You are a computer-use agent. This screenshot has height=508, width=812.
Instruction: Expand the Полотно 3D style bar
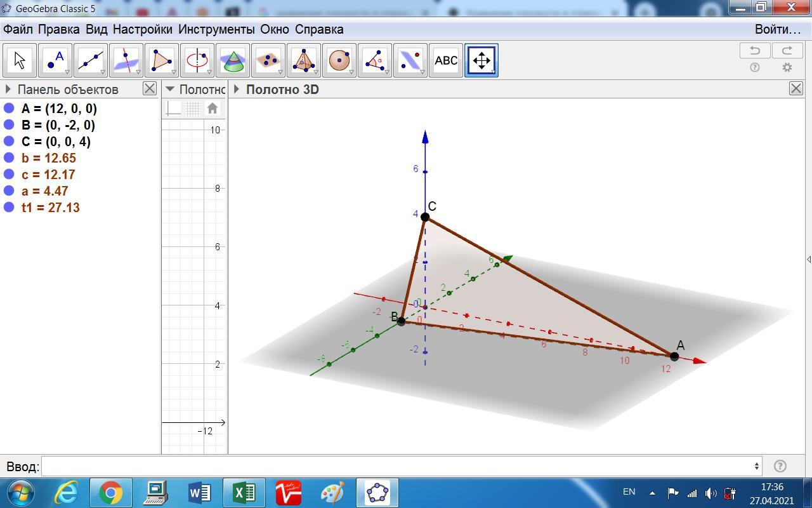point(237,90)
